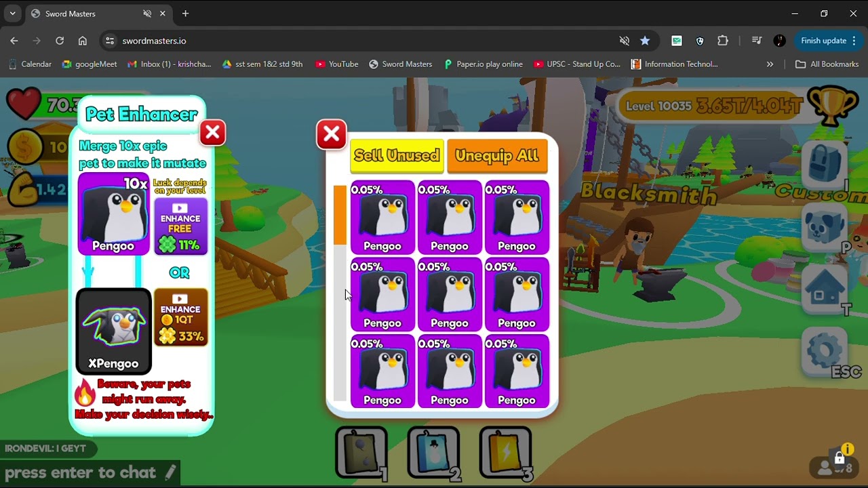This screenshot has width=868, height=488.
Task: Click the Level 10035 XP progress bar
Action: (713, 107)
